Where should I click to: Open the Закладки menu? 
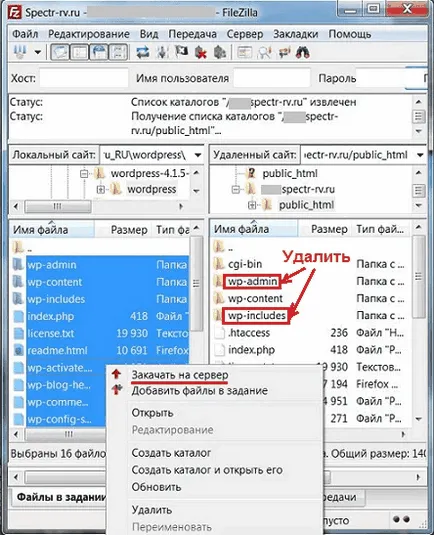[295, 34]
